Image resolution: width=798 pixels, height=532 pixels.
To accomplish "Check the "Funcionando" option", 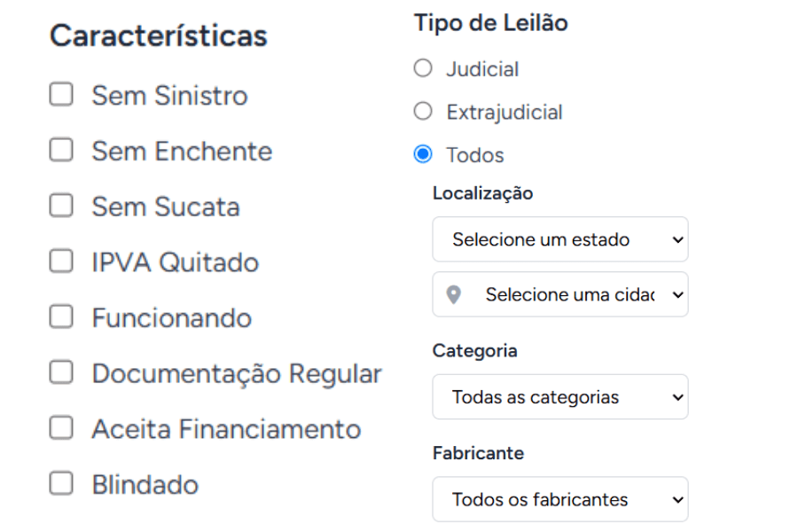I will [x=60, y=317].
